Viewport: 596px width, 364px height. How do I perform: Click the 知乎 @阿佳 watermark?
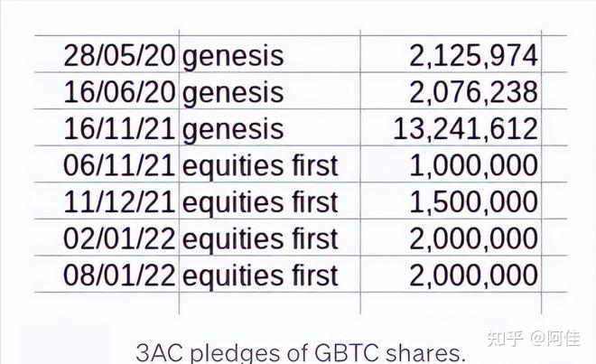[x=534, y=338]
